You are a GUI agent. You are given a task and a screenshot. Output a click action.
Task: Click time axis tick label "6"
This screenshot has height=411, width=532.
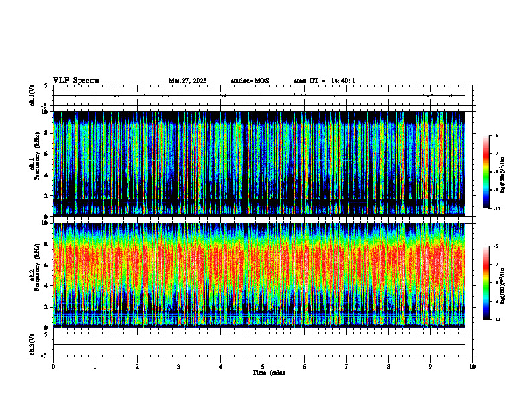pos(305,367)
